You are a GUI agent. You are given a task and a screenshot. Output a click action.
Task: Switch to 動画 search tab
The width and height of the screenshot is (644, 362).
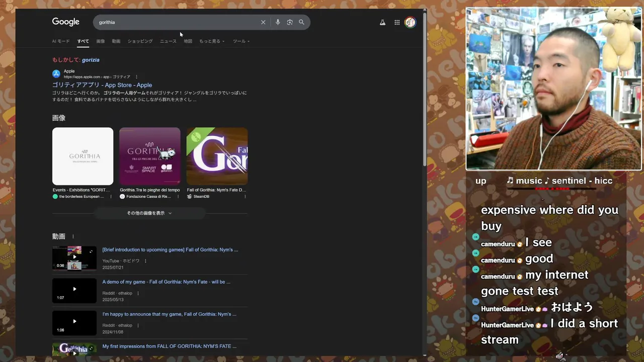pos(116,41)
